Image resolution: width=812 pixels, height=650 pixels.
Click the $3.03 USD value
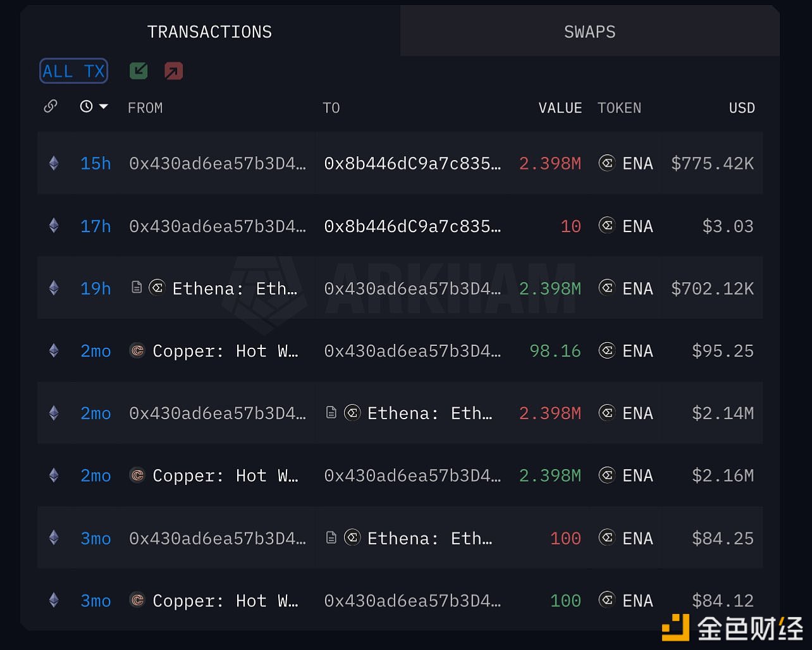pos(728,226)
